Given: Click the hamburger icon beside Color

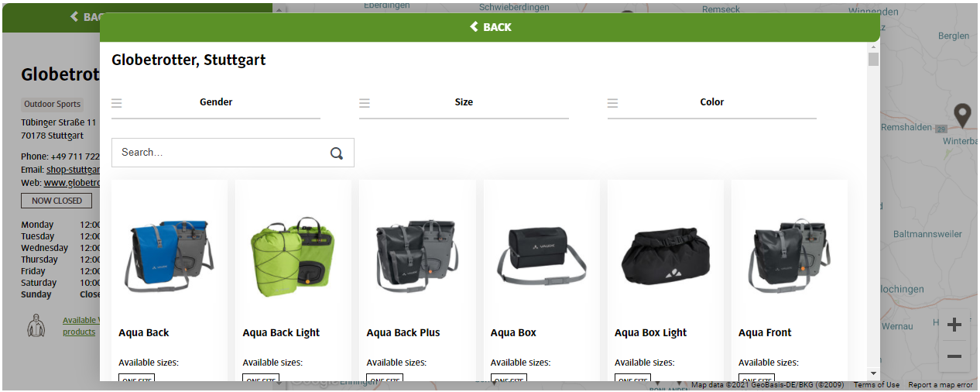Looking at the screenshot, I should pyautogui.click(x=613, y=103).
